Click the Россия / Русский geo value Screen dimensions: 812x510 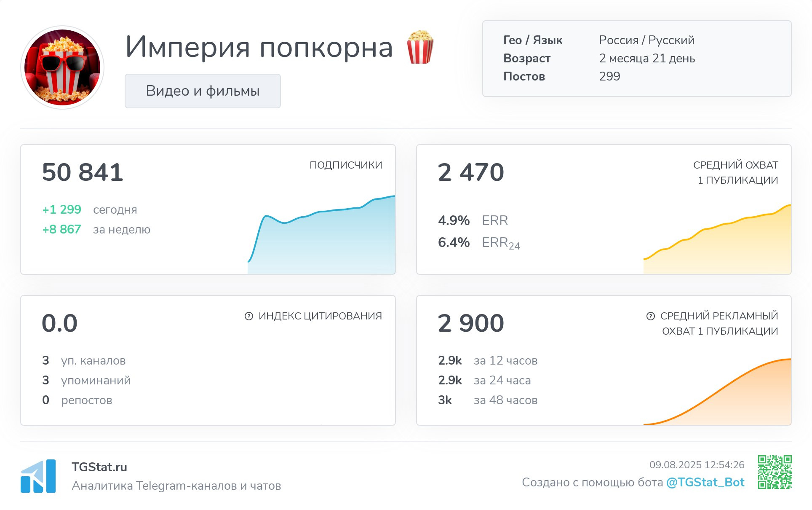pos(646,40)
